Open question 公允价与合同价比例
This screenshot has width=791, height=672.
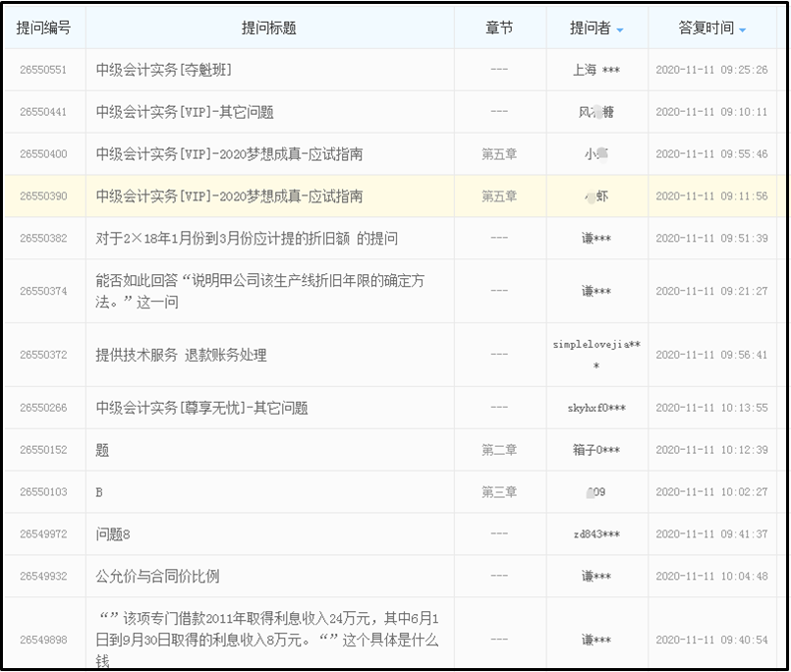point(157,576)
